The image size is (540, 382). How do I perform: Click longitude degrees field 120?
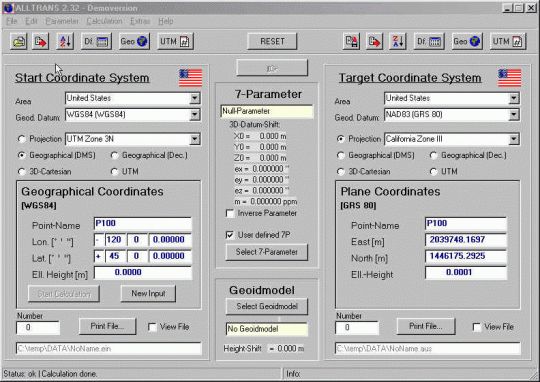pos(115,240)
